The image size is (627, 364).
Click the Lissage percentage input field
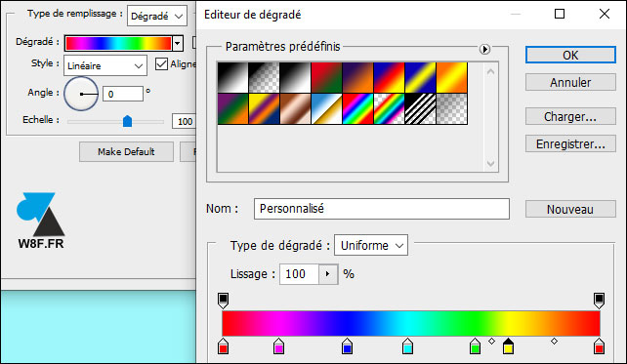tap(299, 274)
